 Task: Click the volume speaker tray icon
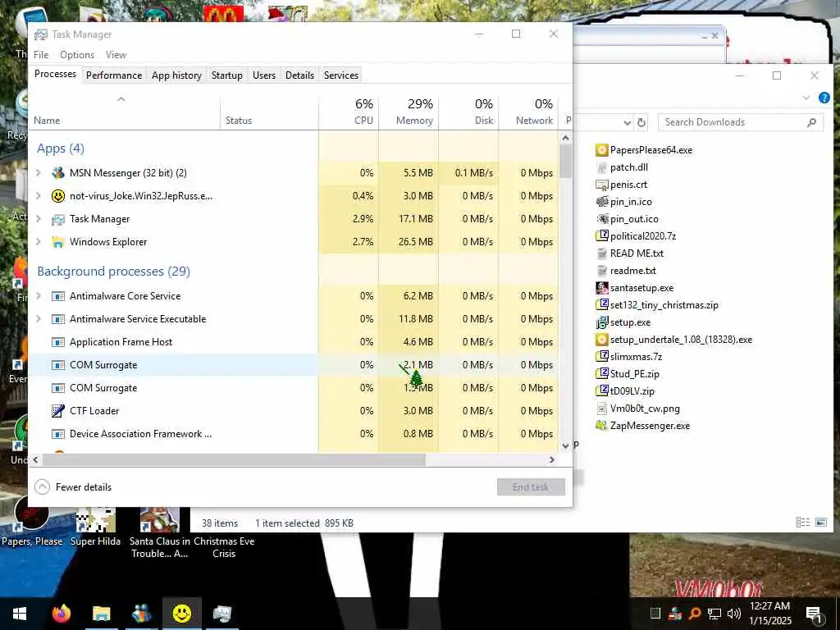(x=734, y=614)
